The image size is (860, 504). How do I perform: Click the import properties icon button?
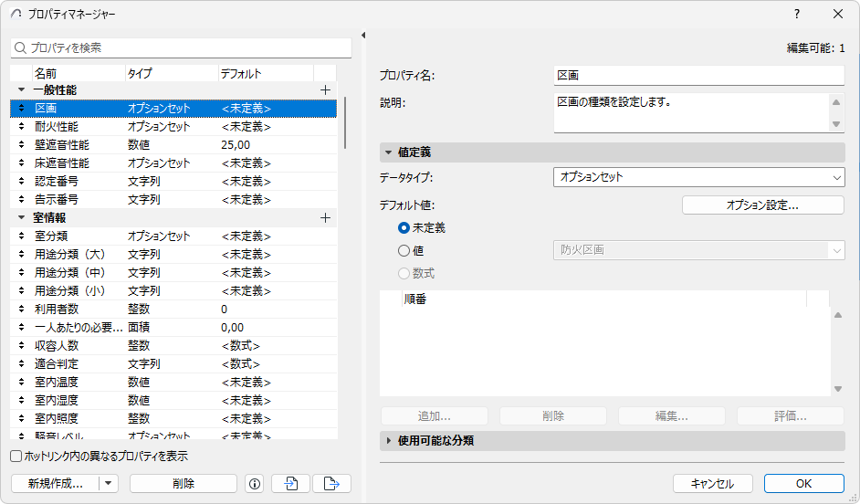(x=291, y=484)
